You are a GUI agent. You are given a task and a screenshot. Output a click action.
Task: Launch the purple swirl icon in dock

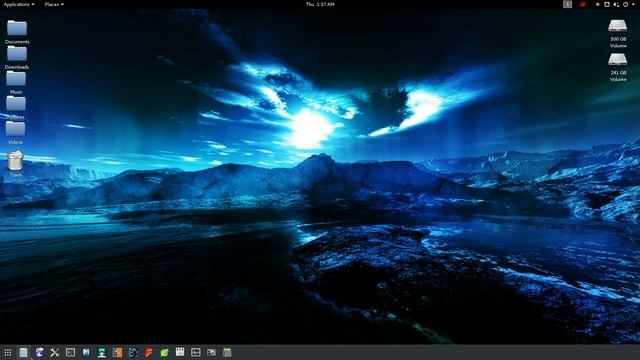[39, 352]
